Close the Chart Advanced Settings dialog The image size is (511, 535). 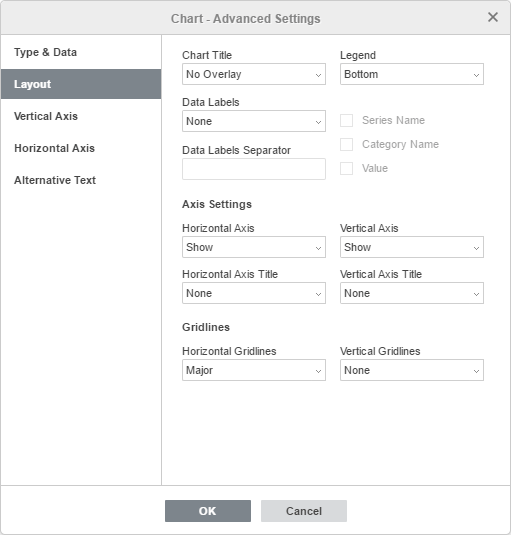[493, 17]
